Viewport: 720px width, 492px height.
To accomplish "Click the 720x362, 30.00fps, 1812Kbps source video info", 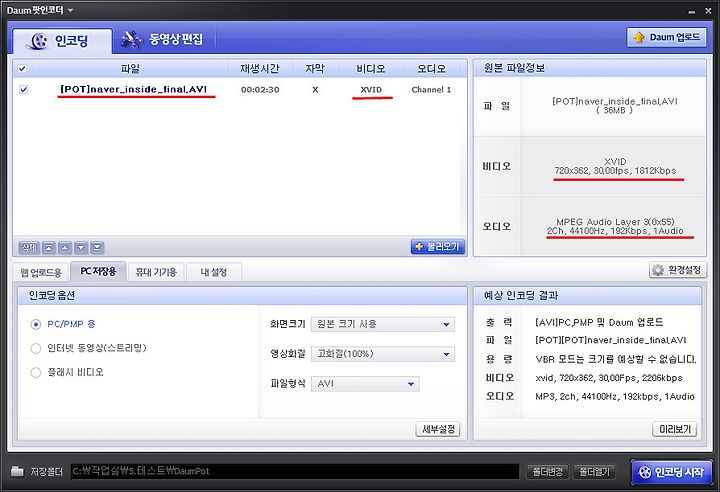I will 615,171.
